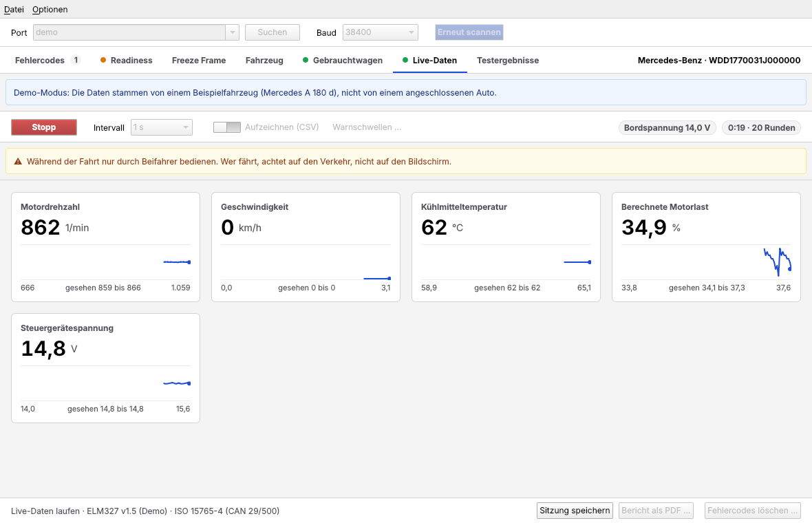This screenshot has width=812, height=523.
Task: Click the Sitzung speichern button
Action: [x=575, y=511]
